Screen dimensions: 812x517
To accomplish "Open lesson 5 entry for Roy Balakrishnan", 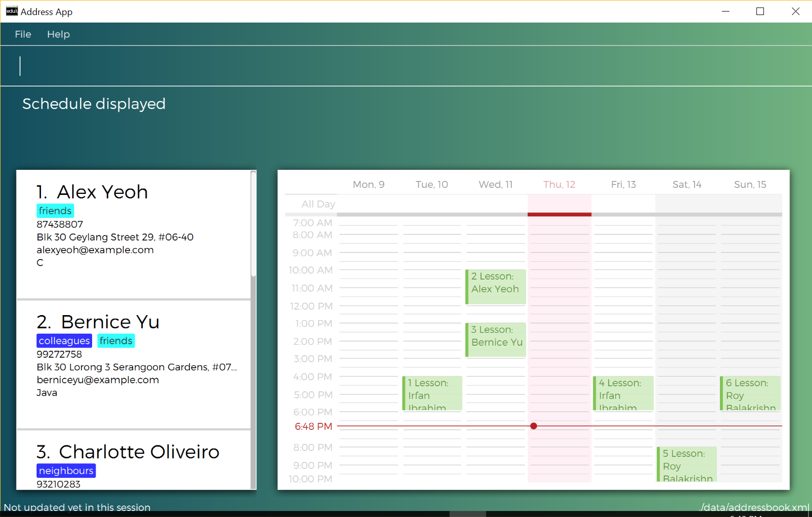I will tap(687, 464).
